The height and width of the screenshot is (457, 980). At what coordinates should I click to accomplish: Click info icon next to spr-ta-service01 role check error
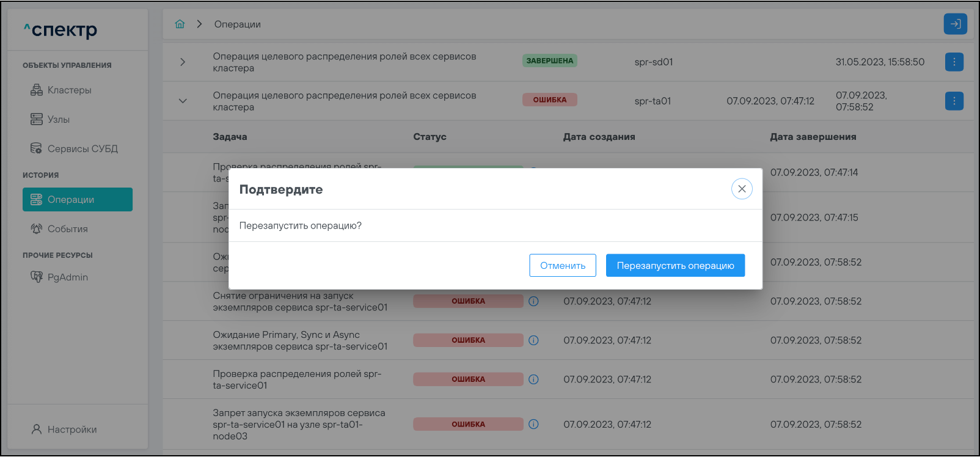tap(533, 379)
